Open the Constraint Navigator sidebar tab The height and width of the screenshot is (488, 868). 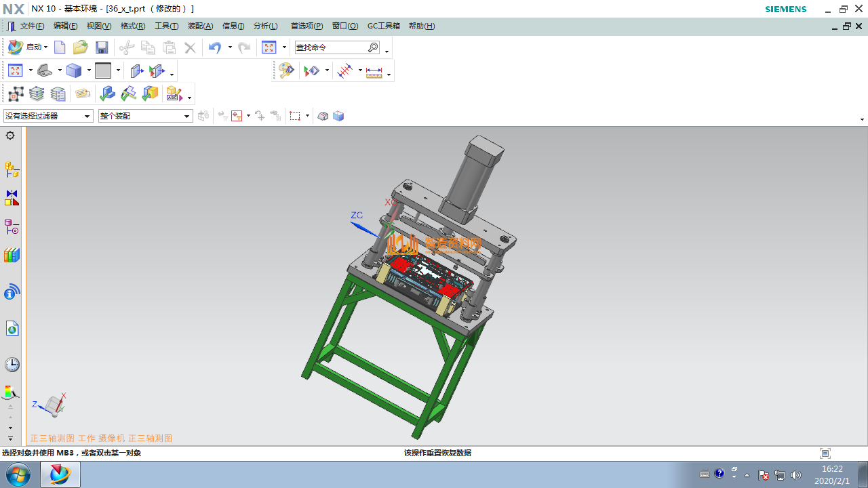(x=12, y=198)
